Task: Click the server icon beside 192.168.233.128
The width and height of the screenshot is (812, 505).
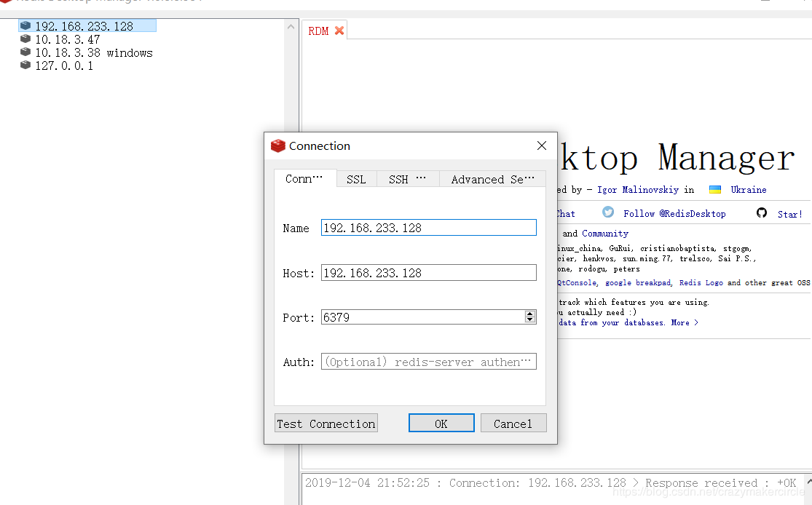Action: tap(25, 25)
